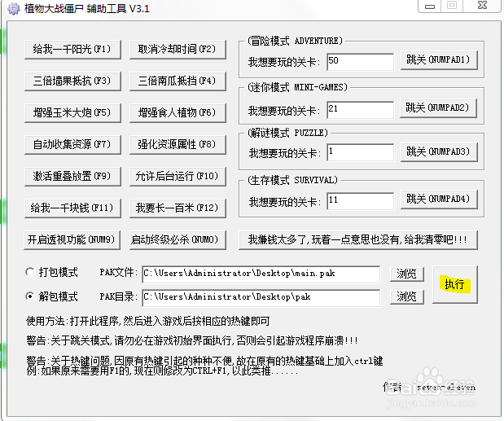Image resolution: width=504 pixels, height=421 pixels.
Task: Click the gear app icon in title bar
Action: click(14, 8)
